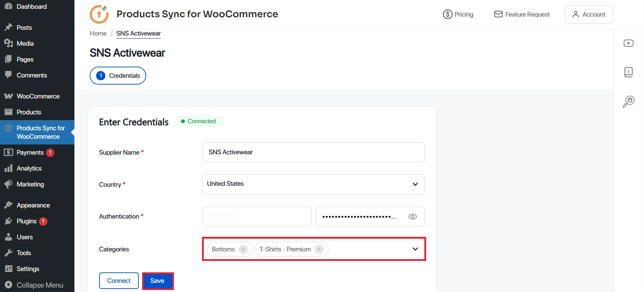Click the Posts pin icon
The height and width of the screenshot is (292, 644).
(8, 27)
